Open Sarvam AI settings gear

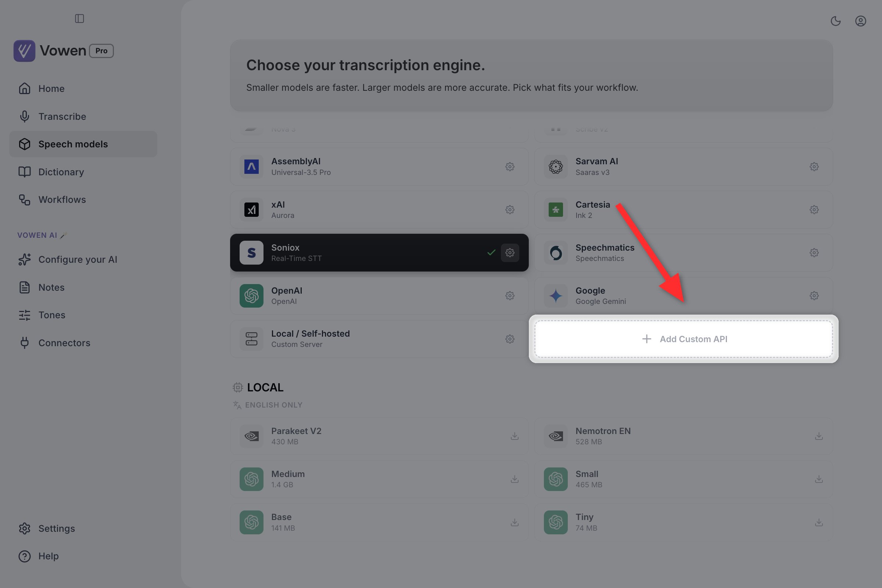[814, 166]
